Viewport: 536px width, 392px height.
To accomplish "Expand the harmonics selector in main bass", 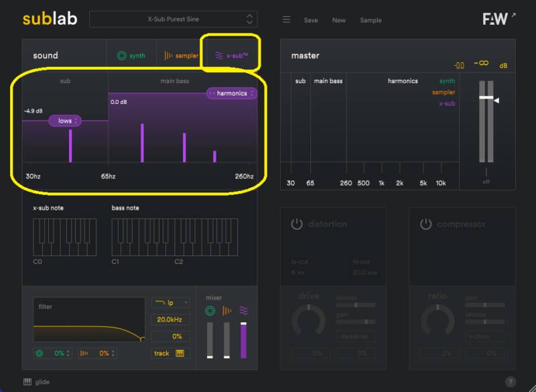I will tap(232, 94).
